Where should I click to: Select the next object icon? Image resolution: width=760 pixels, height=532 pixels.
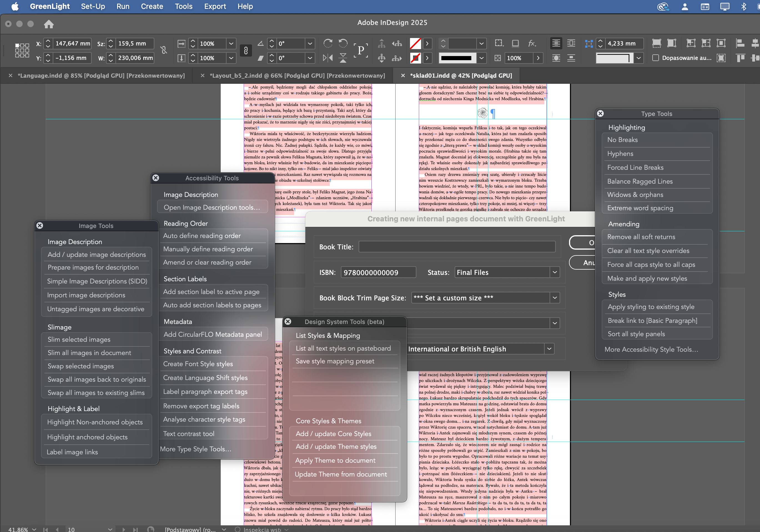[397, 58]
